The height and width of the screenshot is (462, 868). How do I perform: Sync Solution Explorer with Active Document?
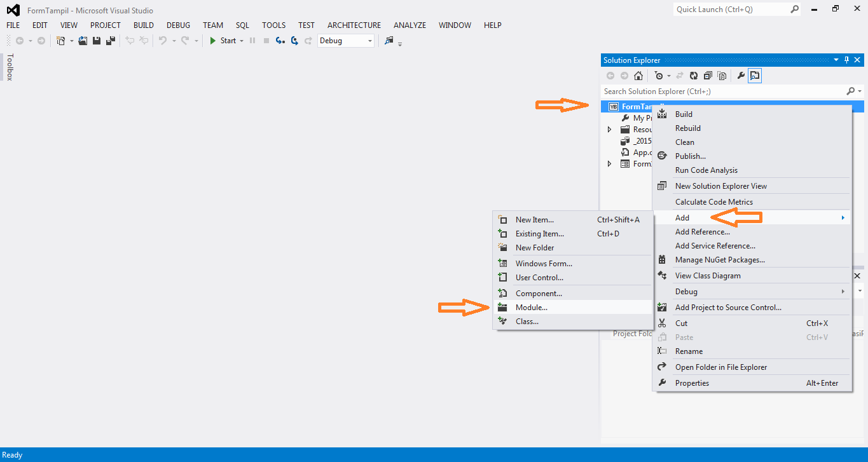click(679, 75)
